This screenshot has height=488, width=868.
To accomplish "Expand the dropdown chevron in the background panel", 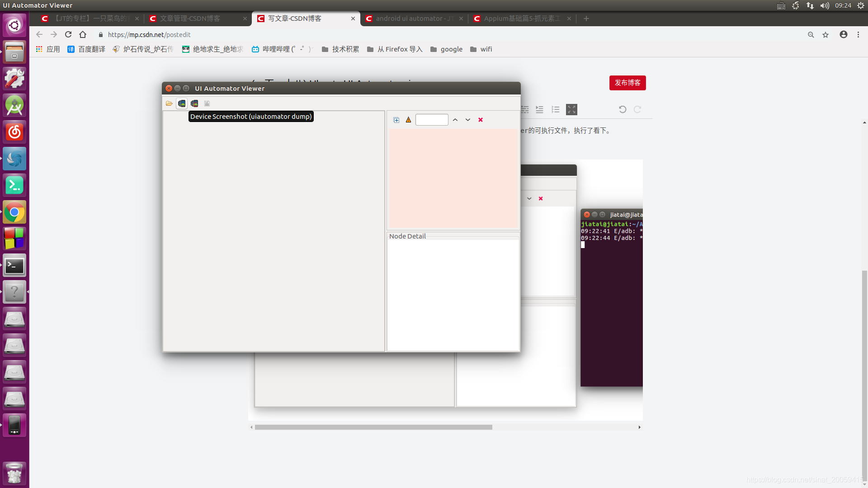I will coord(528,198).
